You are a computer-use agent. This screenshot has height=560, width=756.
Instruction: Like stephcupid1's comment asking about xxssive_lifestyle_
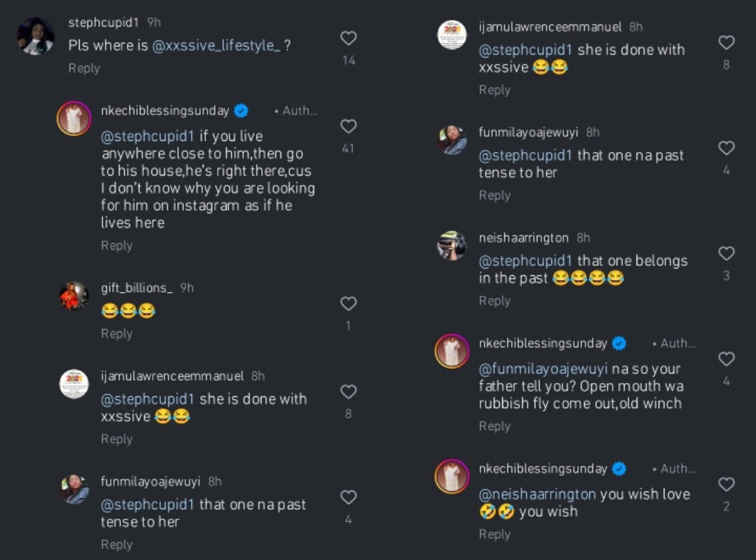348,38
